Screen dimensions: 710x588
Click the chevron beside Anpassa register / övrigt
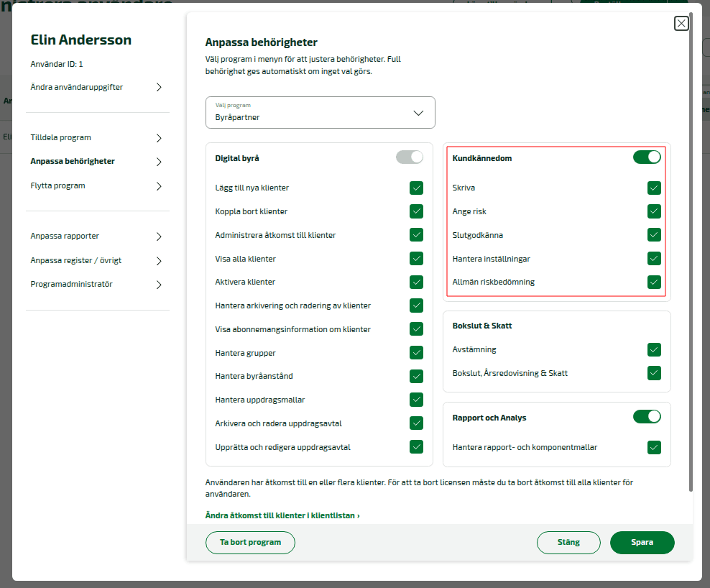[x=159, y=261]
